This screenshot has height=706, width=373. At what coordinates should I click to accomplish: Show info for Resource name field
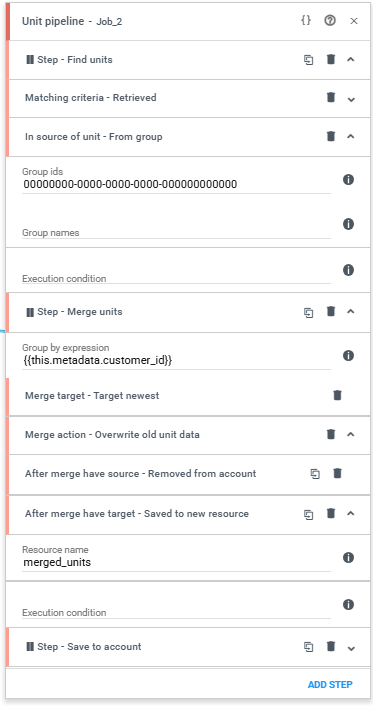pos(348,557)
